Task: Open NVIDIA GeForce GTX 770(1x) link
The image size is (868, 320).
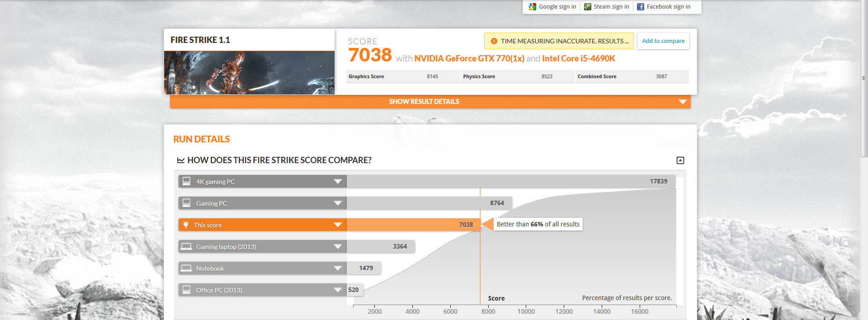Action: tap(469, 59)
